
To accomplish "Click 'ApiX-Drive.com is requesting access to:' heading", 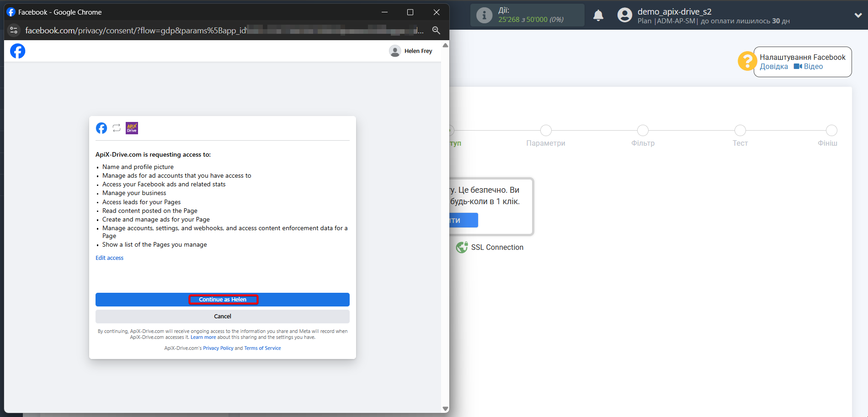I will (153, 155).
